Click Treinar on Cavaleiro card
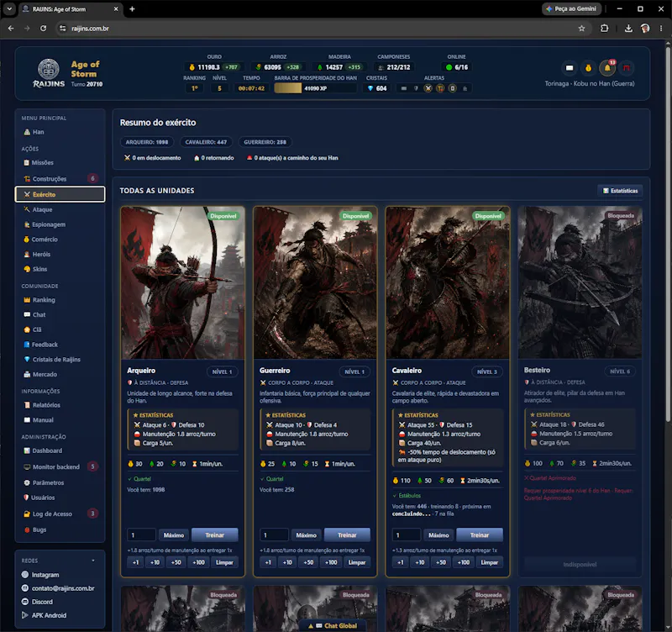672x632 pixels. 480,535
